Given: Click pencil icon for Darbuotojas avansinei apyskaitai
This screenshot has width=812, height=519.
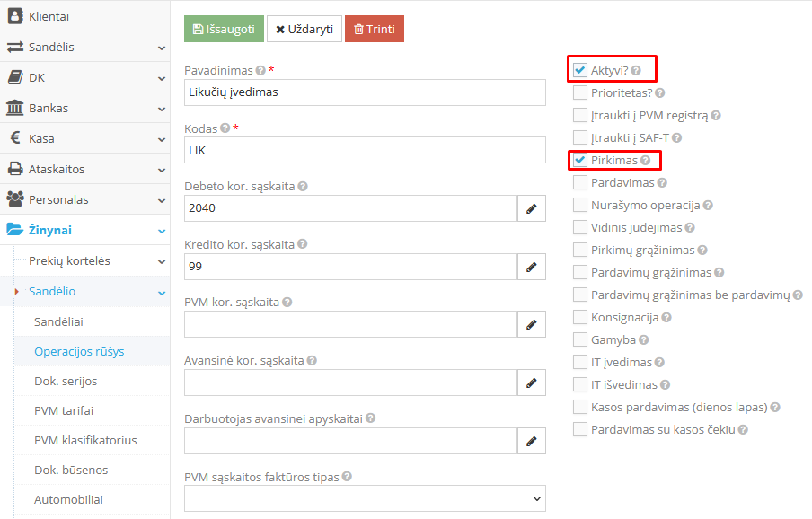Looking at the screenshot, I should (531, 441).
